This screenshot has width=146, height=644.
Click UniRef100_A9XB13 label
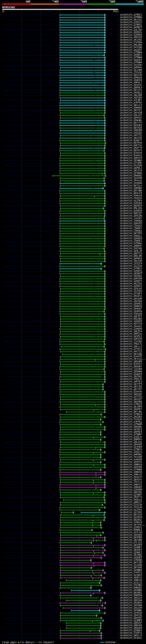[x=131, y=93]
